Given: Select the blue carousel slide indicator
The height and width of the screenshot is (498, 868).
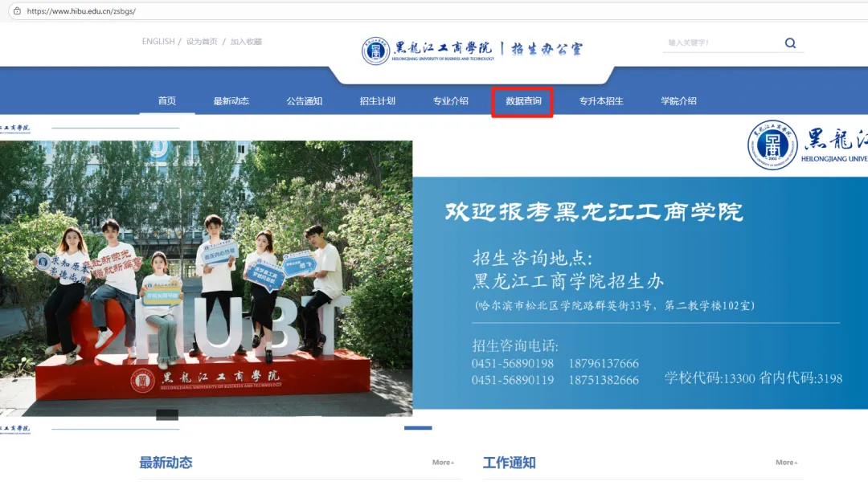Looking at the screenshot, I should pyautogui.click(x=417, y=428).
